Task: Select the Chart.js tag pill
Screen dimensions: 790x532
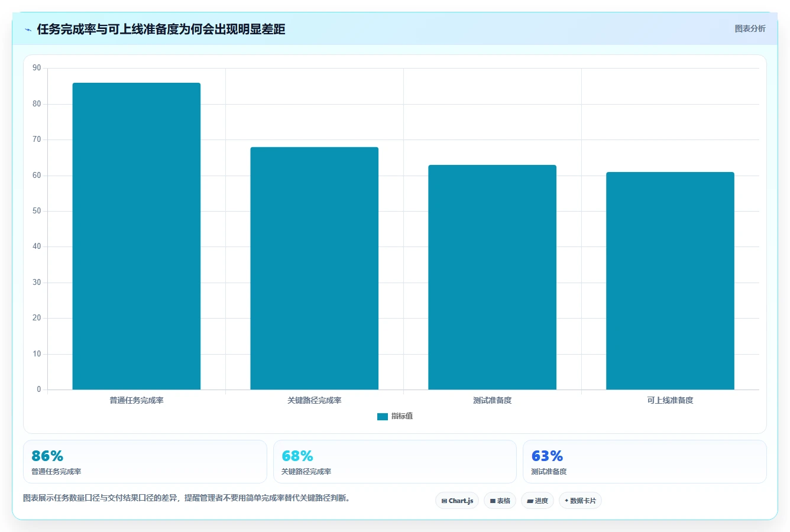Action: (x=457, y=501)
